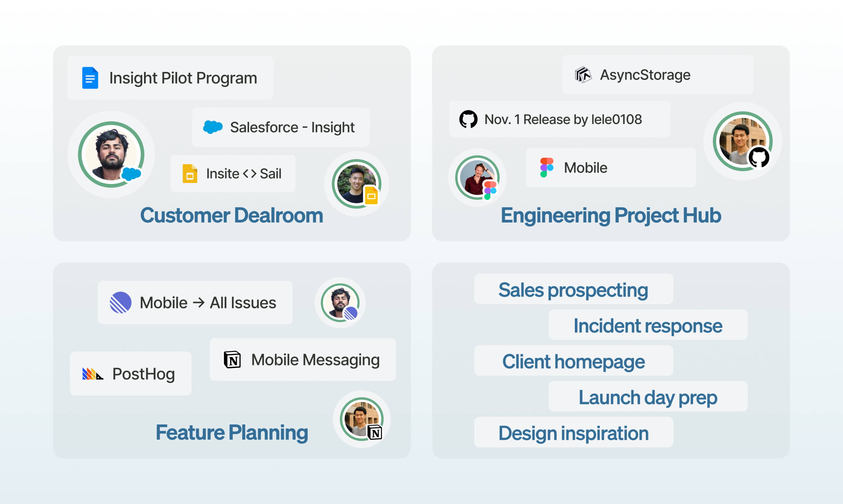843x504 pixels.
Task: Click the bearded avatar with Salesforce badge
Action: tap(111, 154)
